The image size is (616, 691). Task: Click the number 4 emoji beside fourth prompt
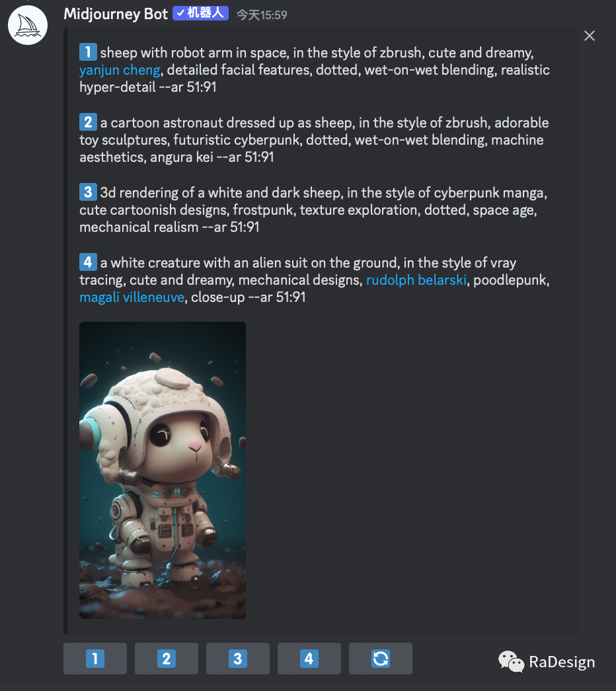click(88, 262)
